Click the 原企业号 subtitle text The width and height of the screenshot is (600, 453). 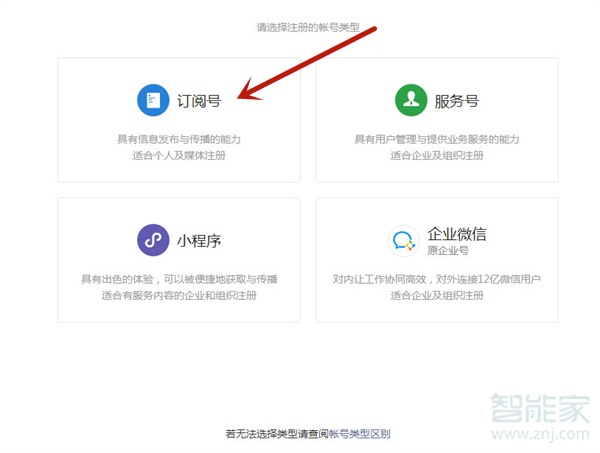point(447,251)
